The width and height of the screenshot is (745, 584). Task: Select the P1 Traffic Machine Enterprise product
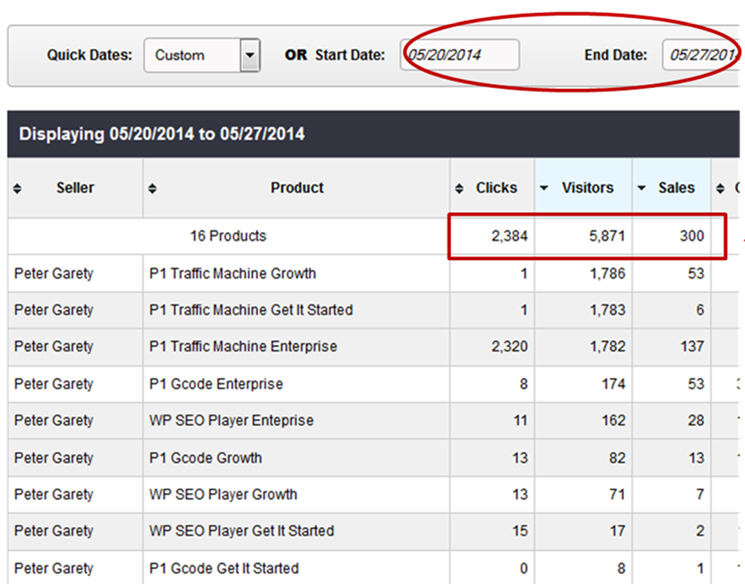point(243,347)
